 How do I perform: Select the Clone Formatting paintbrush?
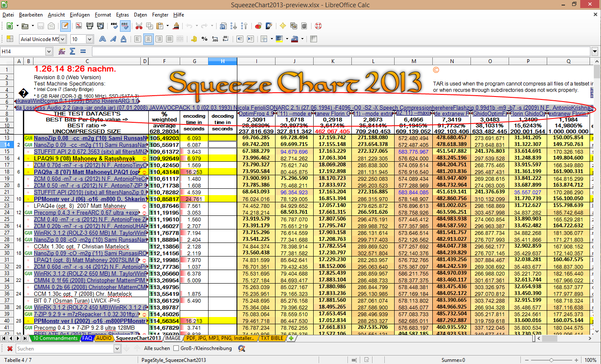[176, 26]
